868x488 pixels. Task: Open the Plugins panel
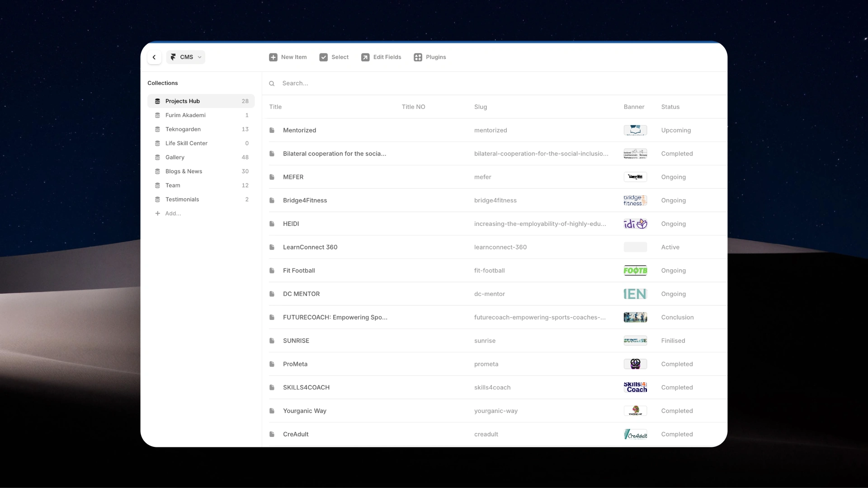430,57
